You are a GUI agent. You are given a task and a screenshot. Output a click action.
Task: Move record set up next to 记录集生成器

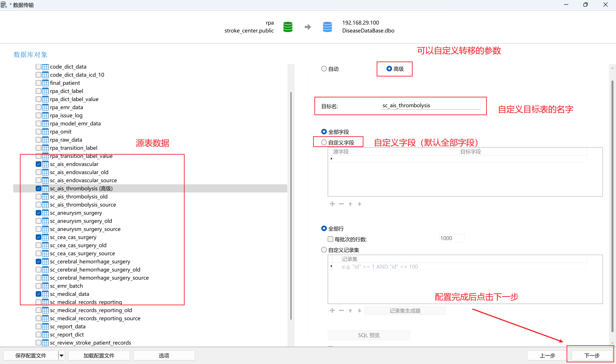click(x=350, y=311)
